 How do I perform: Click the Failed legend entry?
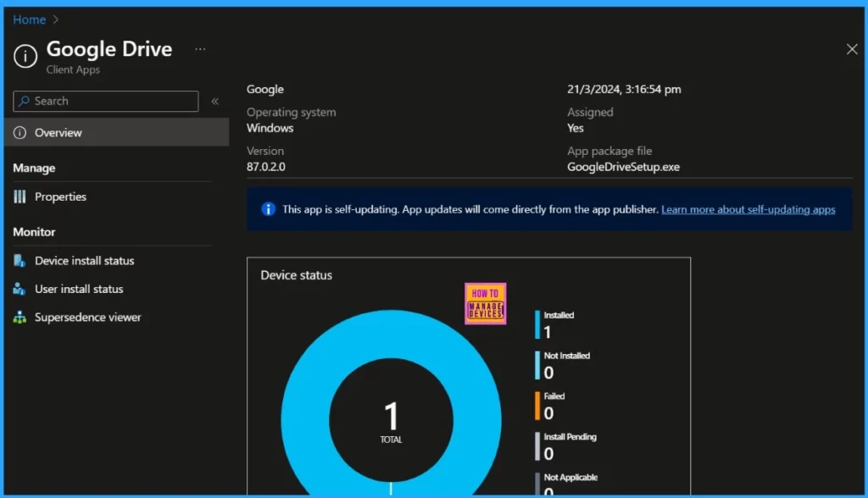(549, 406)
